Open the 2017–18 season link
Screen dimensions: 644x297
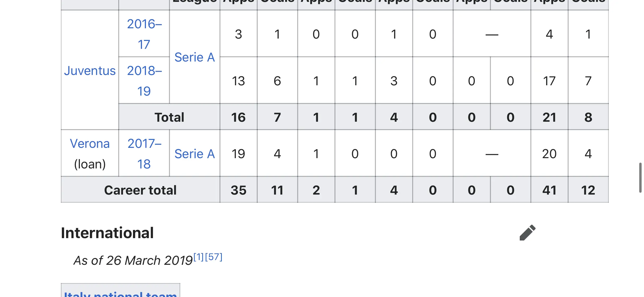[144, 154]
